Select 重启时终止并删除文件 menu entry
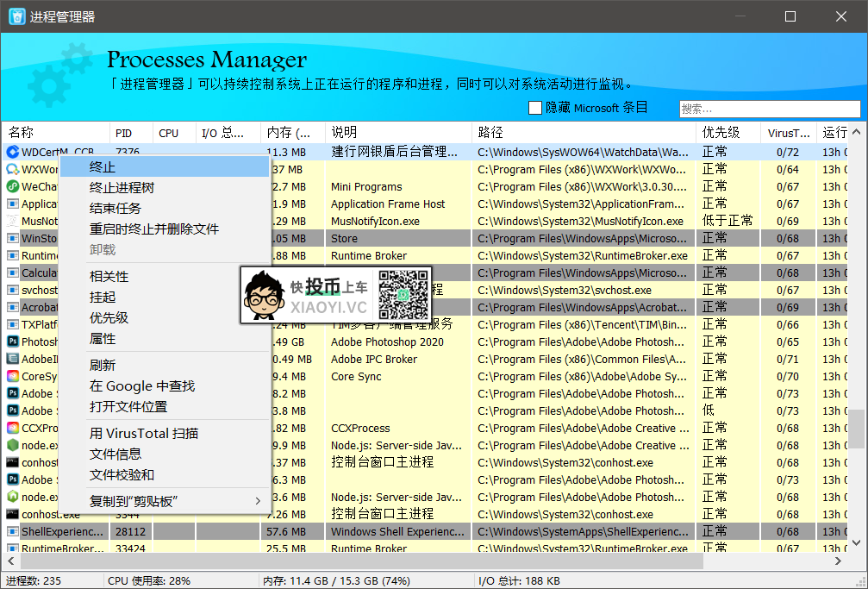 [165, 229]
